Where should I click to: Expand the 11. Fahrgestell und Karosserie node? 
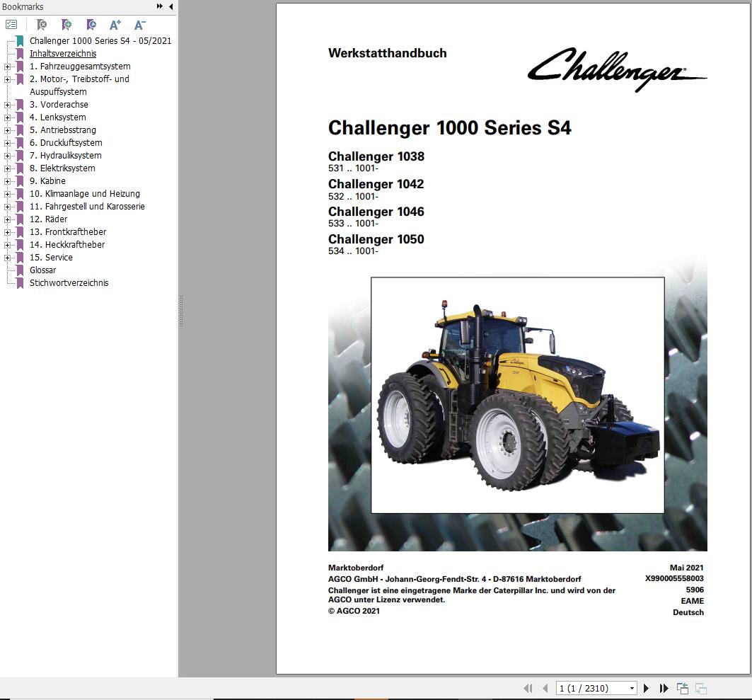7,207
